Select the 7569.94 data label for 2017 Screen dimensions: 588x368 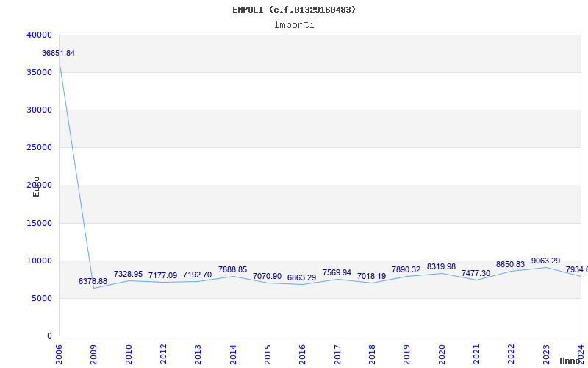[x=337, y=272]
